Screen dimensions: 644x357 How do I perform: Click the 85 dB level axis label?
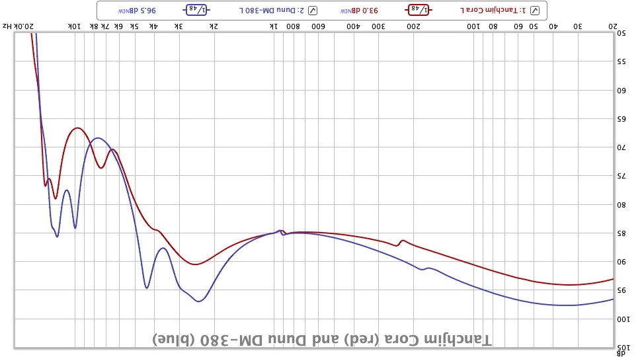(x=622, y=233)
